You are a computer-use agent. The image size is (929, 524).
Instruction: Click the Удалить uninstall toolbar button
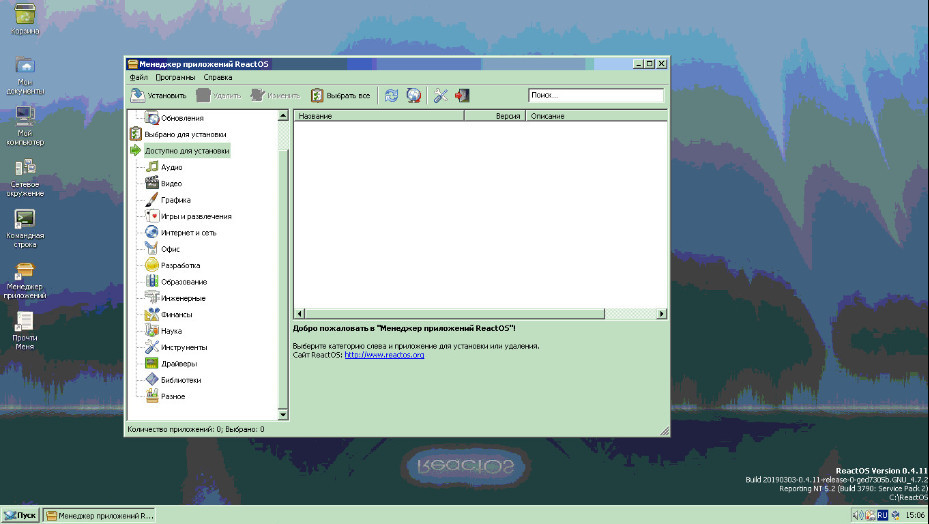(x=219, y=95)
